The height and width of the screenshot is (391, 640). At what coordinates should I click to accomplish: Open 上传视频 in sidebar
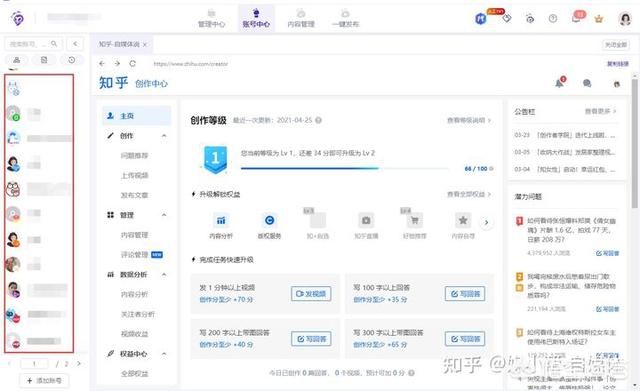[134, 176]
